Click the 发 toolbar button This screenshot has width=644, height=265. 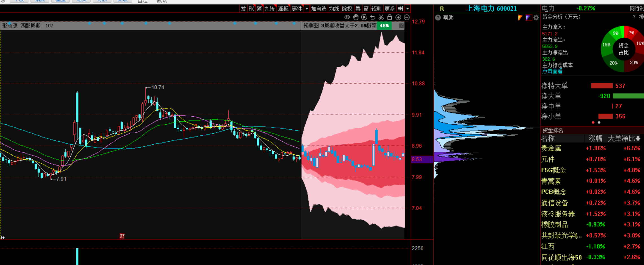click(243, 9)
